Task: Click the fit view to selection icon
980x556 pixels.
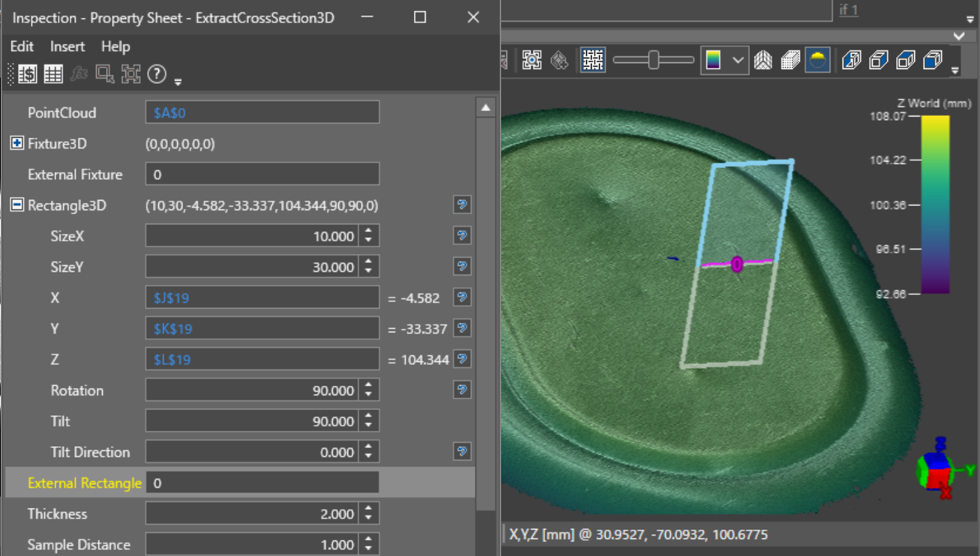Action: tap(130, 73)
